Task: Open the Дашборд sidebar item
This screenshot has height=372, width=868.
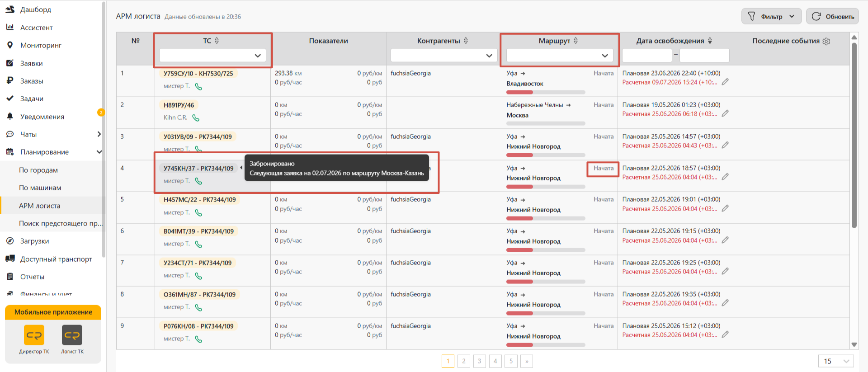Action: [x=35, y=9]
